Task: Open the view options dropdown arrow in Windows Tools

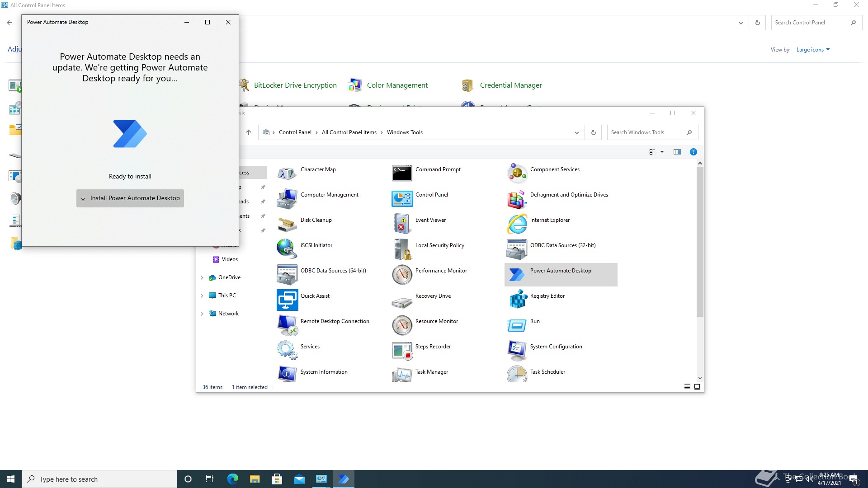Action: pos(662,152)
